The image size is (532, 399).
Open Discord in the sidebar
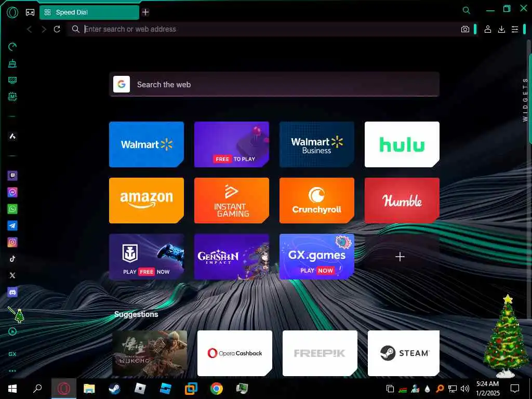pyautogui.click(x=12, y=292)
